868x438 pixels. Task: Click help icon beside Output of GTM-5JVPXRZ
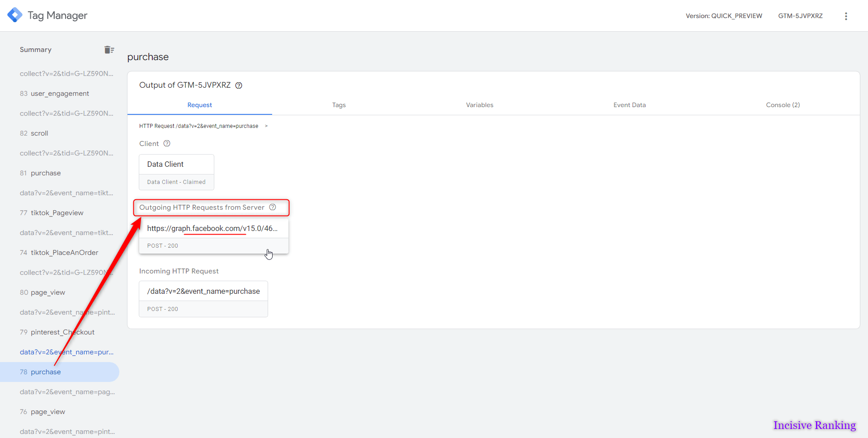pyautogui.click(x=239, y=85)
